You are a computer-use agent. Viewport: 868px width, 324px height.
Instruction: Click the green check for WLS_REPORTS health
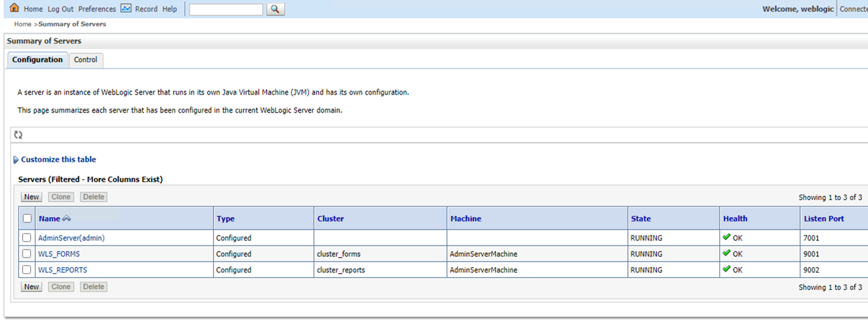pyautogui.click(x=727, y=270)
